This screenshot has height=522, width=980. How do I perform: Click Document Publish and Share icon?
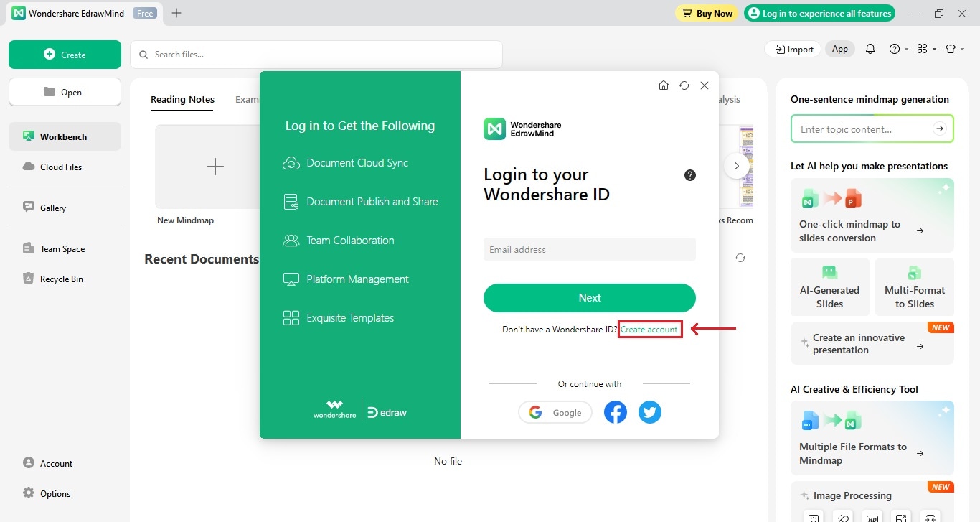291,202
